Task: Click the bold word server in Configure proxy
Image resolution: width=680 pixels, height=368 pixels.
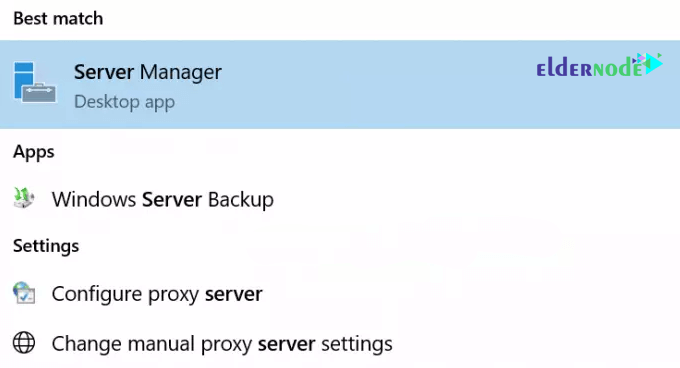Action: click(234, 294)
